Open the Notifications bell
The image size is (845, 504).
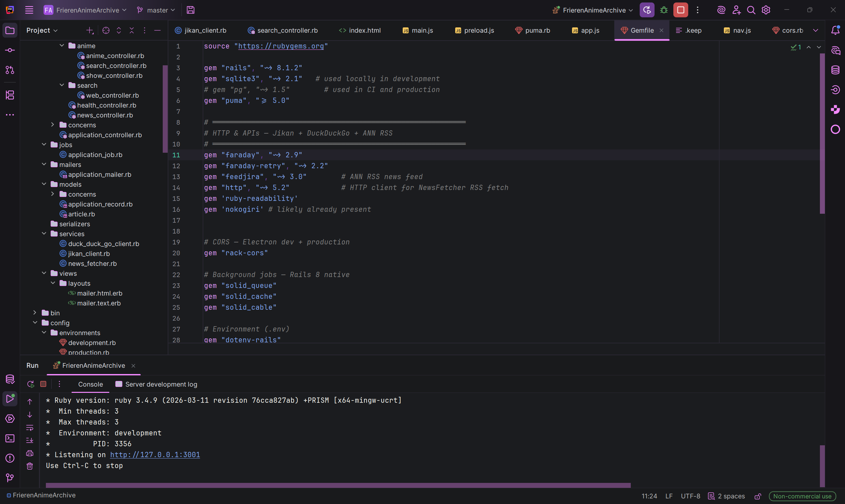coord(835,30)
